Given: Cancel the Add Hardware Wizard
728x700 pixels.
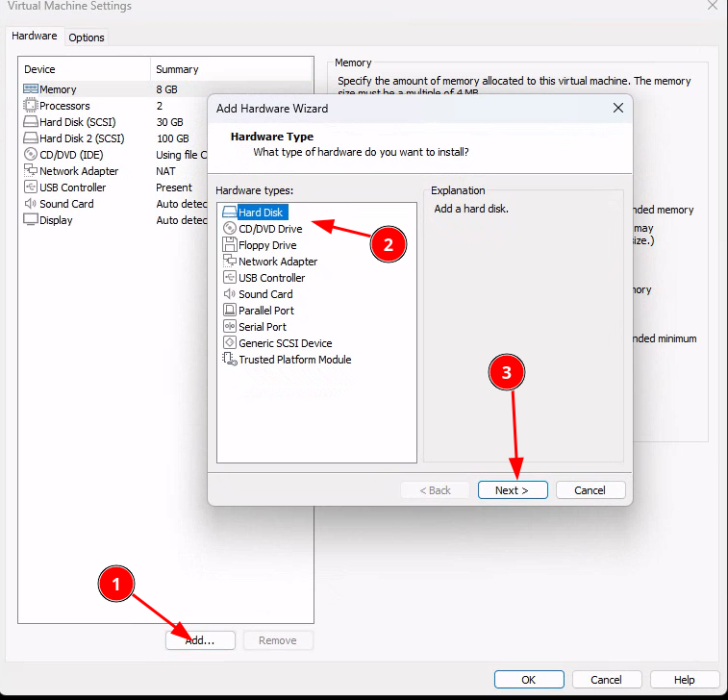Looking at the screenshot, I should (x=590, y=490).
